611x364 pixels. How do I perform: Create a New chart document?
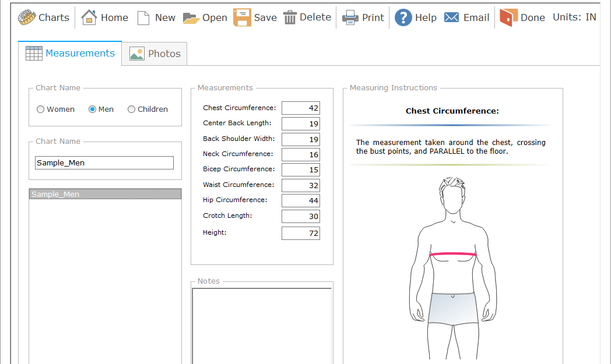143,18
